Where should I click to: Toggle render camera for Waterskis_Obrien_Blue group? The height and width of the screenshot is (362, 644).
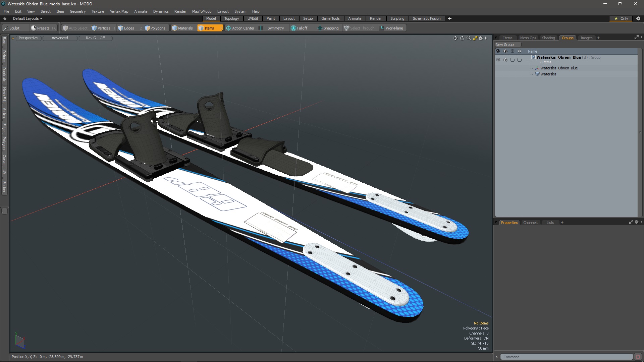(505, 60)
